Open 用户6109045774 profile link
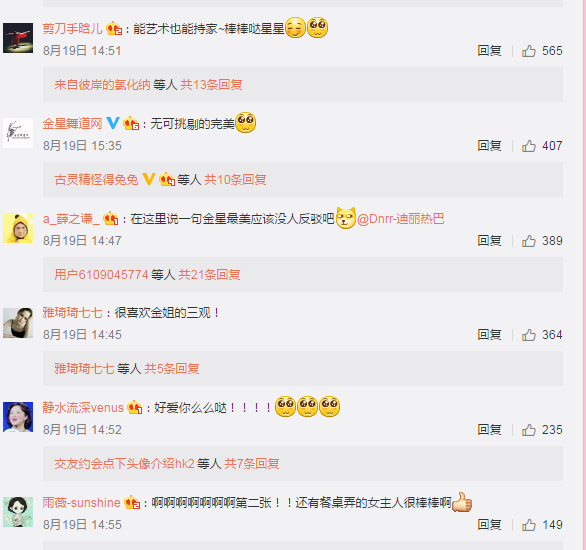The image size is (586, 550). 101,275
